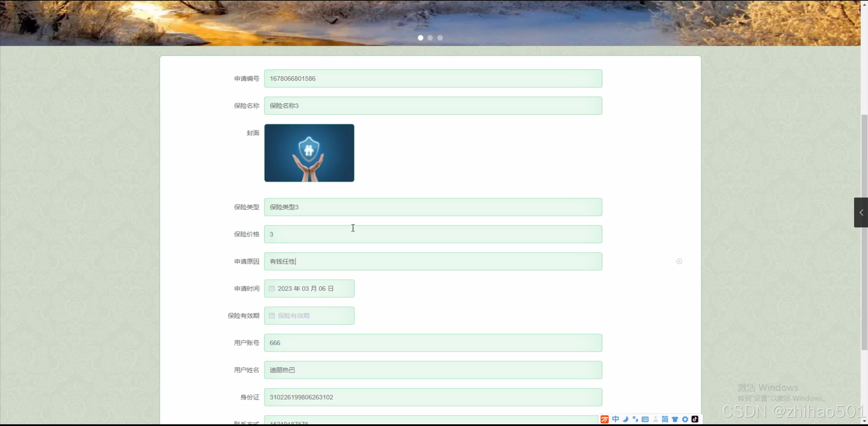Open the Sogou input method logo menu
The image size is (868, 426).
tap(605, 420)
